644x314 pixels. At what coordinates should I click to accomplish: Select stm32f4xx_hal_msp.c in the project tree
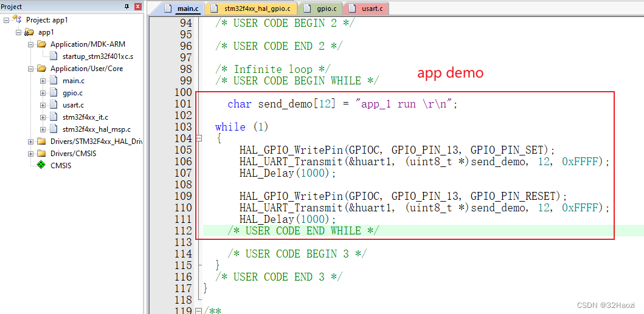click(x=96, y=129)
